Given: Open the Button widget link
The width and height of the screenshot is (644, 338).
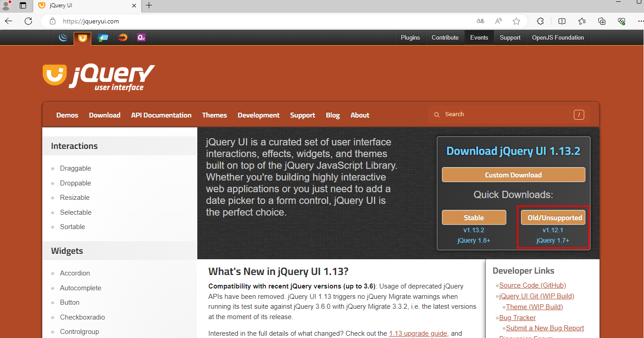Looking at the screenshot, I should coord(70,302).
